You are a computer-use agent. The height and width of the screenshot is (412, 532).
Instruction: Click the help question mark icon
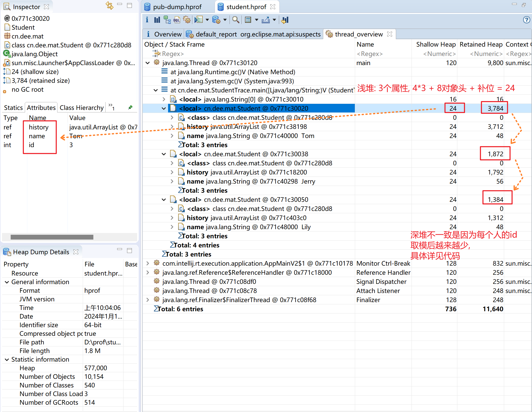pyautogui.click(x=526, y=20)
